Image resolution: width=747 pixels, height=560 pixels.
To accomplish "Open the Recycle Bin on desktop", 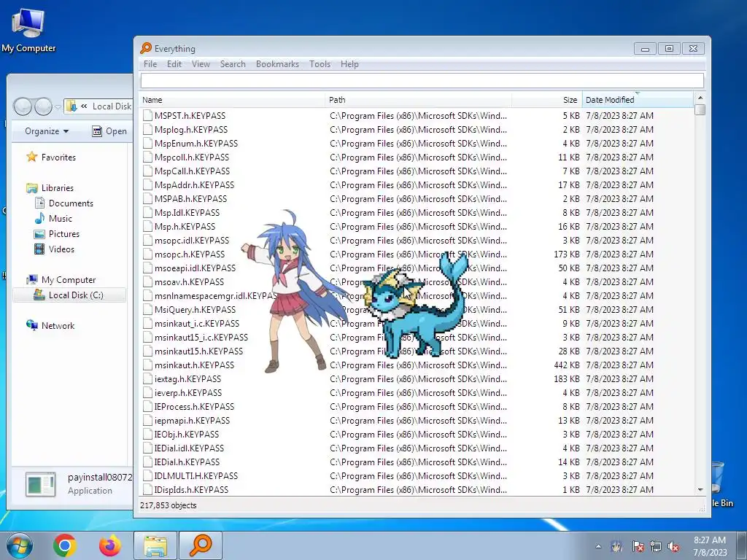I will pos(721,483).
